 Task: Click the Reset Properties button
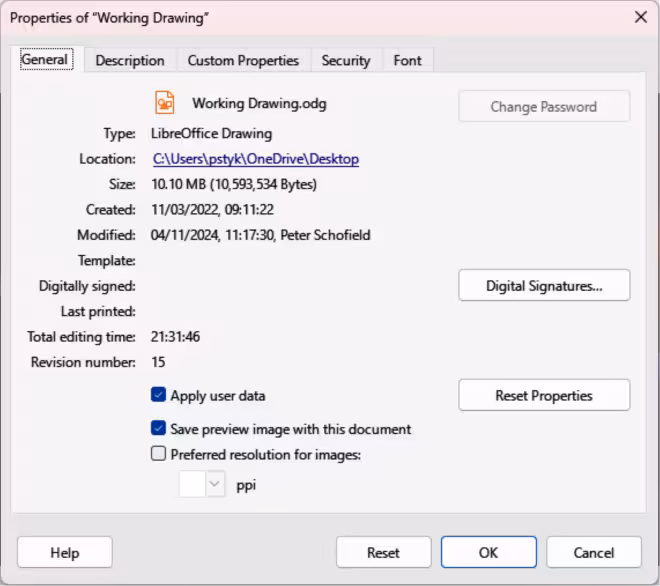[x=544, y=395]
